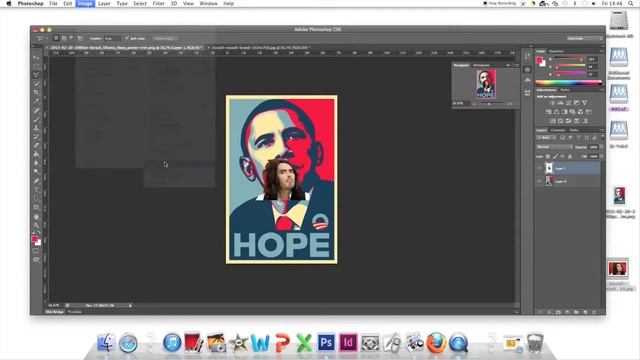The image size is (640, 360).
Task: Click the Refine Edge button
Action: pos(164,38)
